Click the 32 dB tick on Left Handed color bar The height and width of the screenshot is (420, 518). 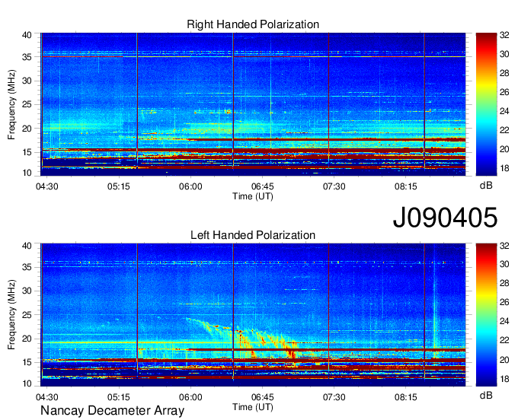[x=504, y=246]
